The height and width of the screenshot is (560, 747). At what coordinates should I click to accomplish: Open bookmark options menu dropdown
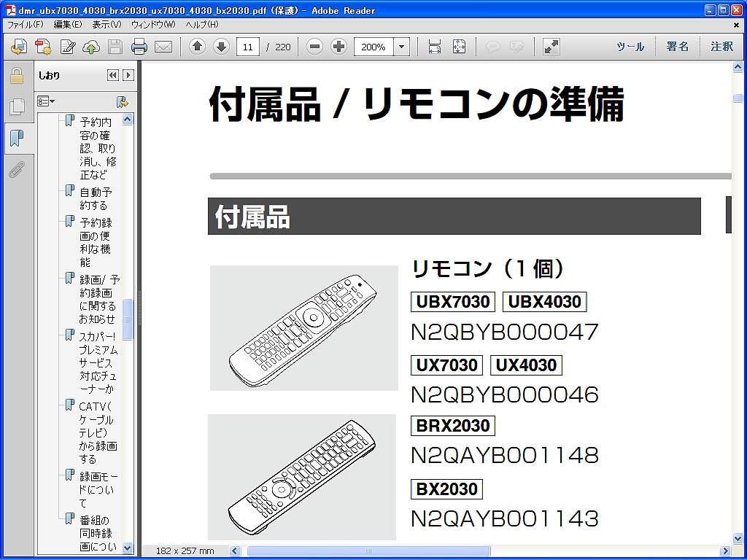pyautogui.click(x=46, y=101)
